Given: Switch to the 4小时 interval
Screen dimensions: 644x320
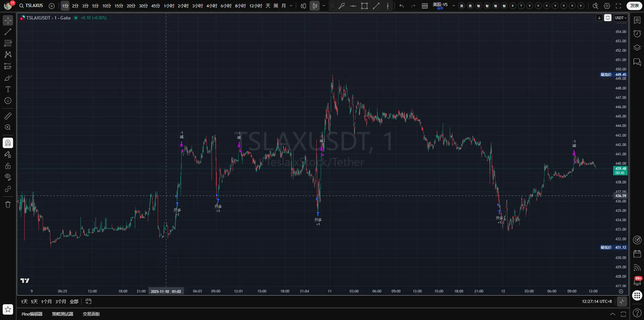Looking at the screenshot, I should coord(212,6).
